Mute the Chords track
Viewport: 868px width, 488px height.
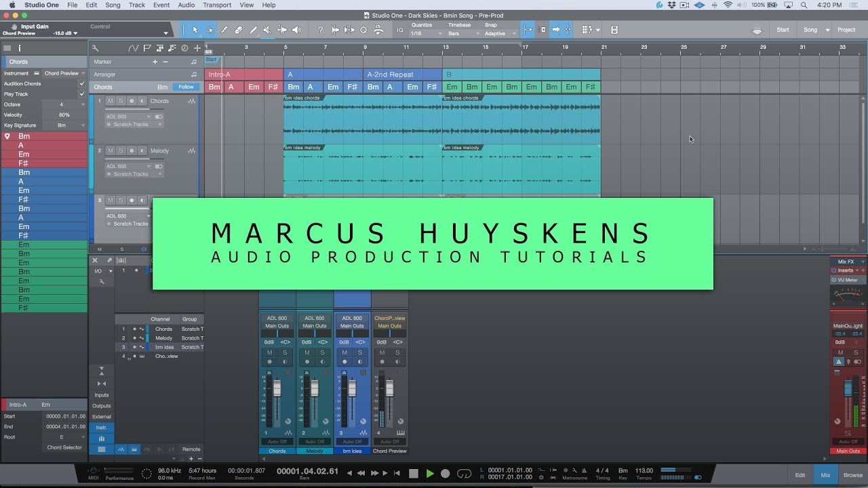click(110, 101)
